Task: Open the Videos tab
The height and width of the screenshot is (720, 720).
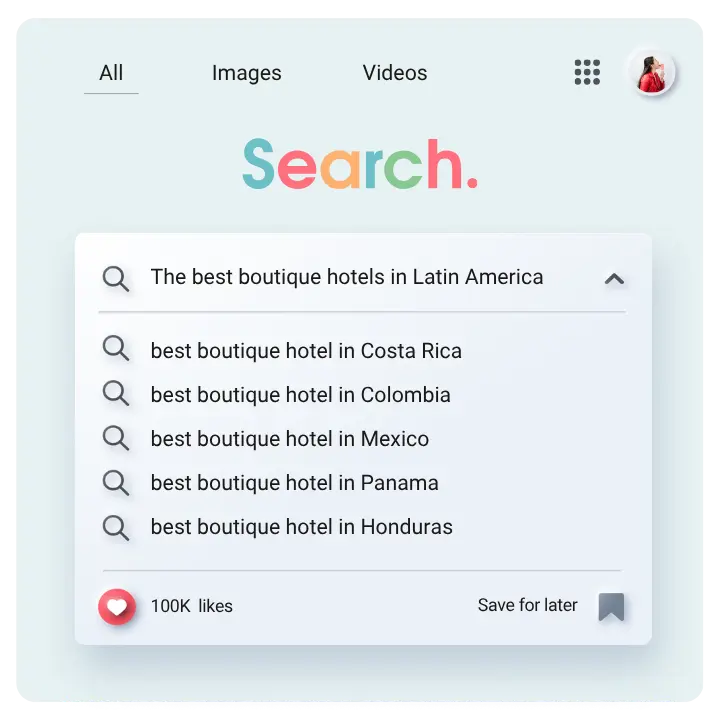Action: (x=394, y=73)
